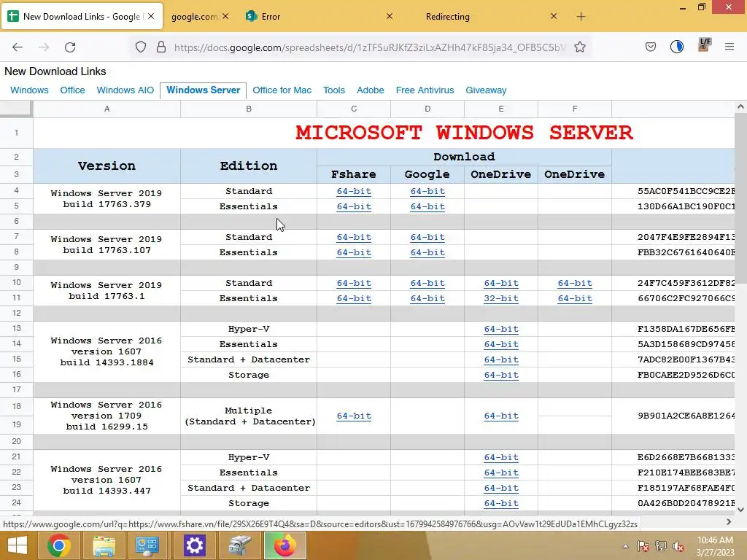Image resolution: width=747 pixels, height=560 pixels.
Task: Switch to the Redirecting browser tab
Action: coord(483,17)
